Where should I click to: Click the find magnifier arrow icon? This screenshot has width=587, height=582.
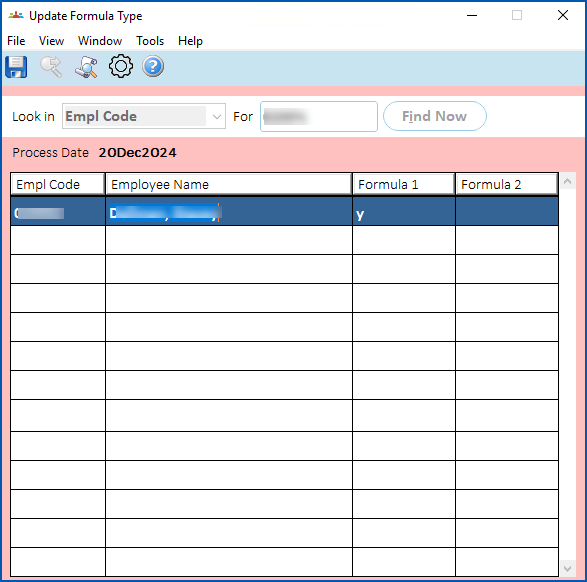[51, 67]
